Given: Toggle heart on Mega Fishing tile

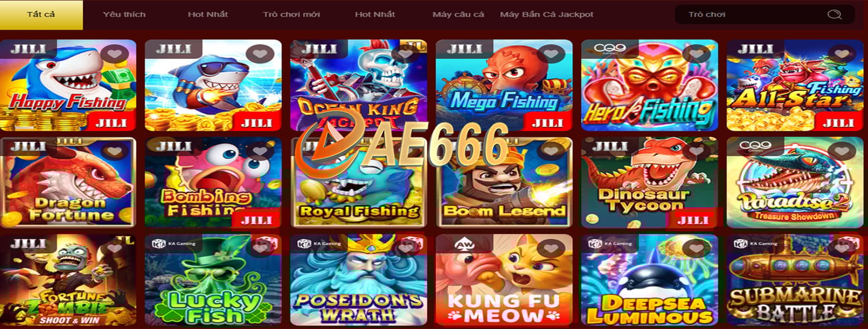Looking at the screenshot, I should pyautogui.click(x=550, y=54).
